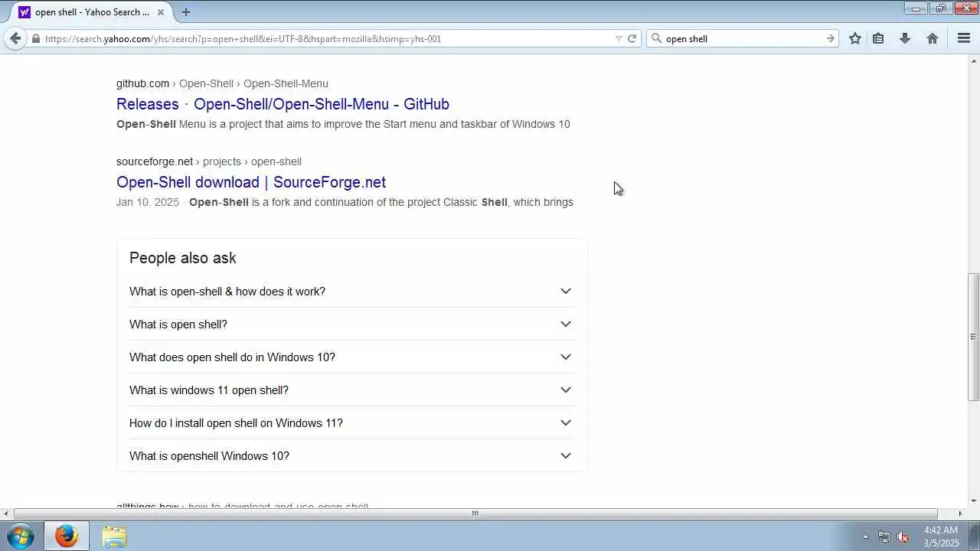Expand What is open-shell & how does it work
The height and width of the screenshot is (551, 980).
click(x=351, y=291)
